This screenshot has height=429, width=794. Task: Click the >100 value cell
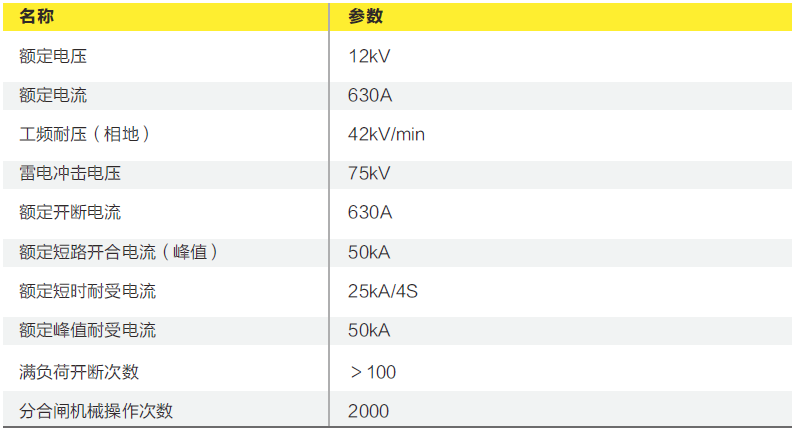tap(373, 372)
